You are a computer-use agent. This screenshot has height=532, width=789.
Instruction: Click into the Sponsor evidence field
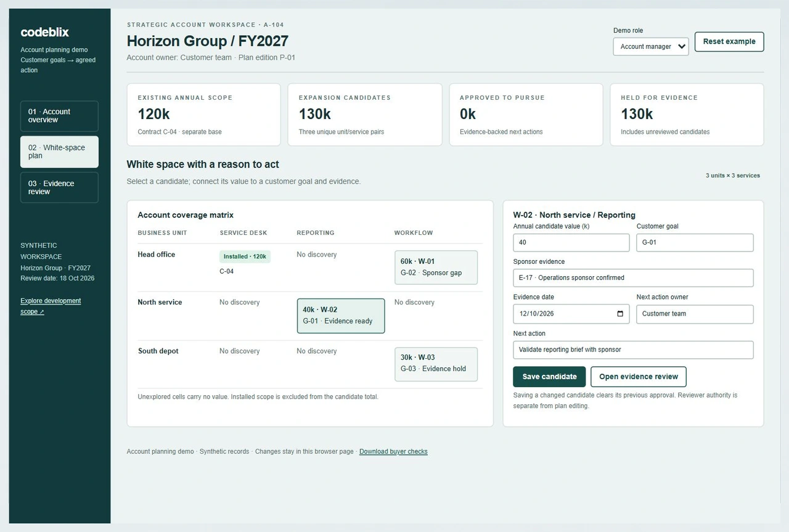click(x=633, y=278)
